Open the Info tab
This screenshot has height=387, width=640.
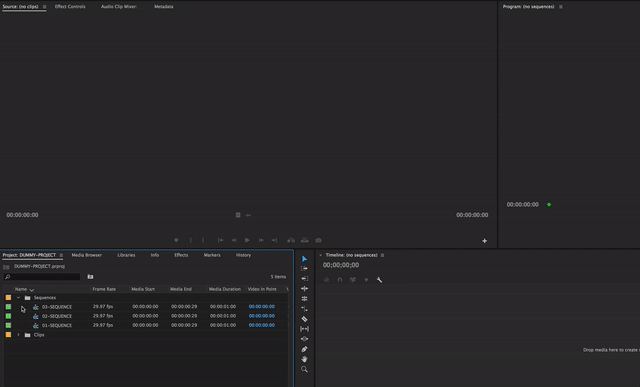[x=155, y=255]
